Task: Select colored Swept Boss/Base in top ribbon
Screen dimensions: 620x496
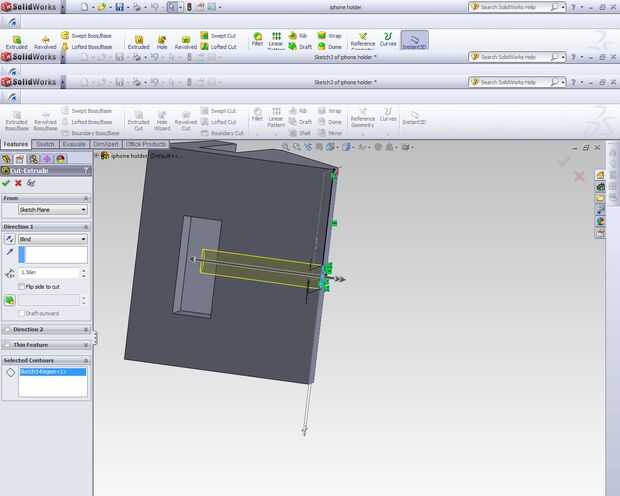Action: pos(87,36)
